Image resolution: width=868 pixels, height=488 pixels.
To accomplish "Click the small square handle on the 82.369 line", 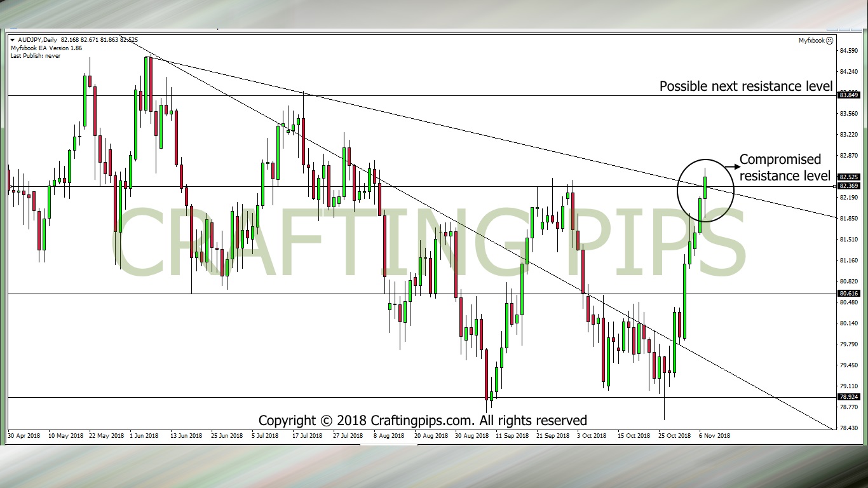I will (834, 186).
